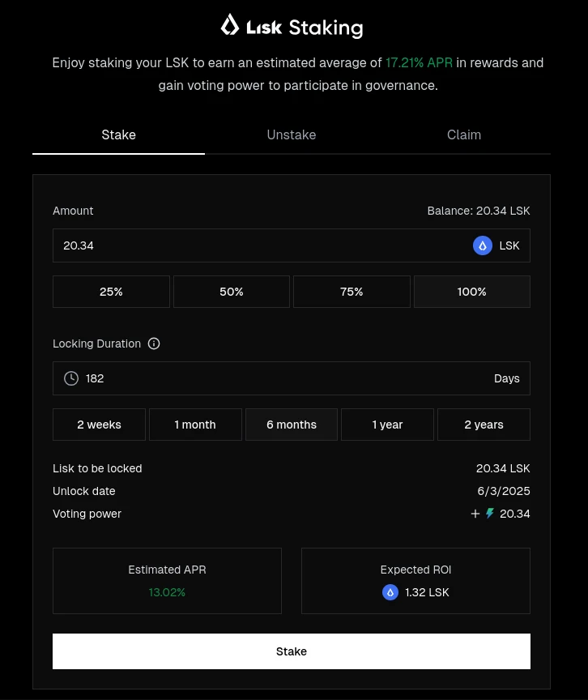The image size is (588, 700).
Task: Open the Claim tab
Action: click(464, 134)
